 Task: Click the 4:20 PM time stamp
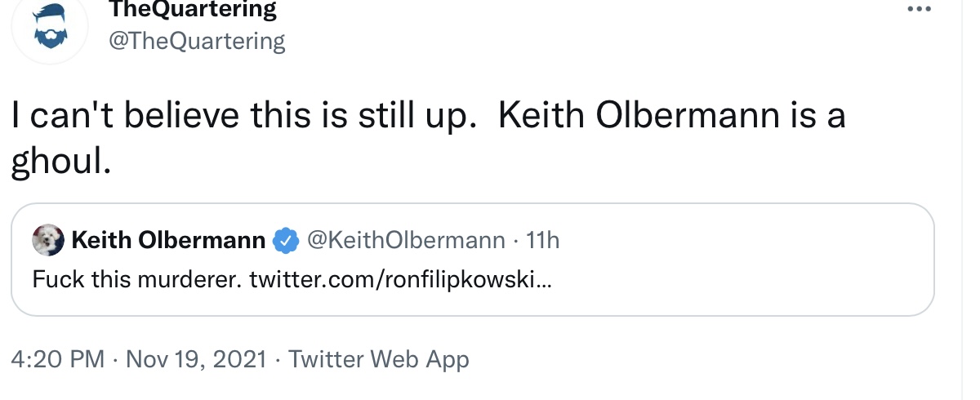coord(57,359)
